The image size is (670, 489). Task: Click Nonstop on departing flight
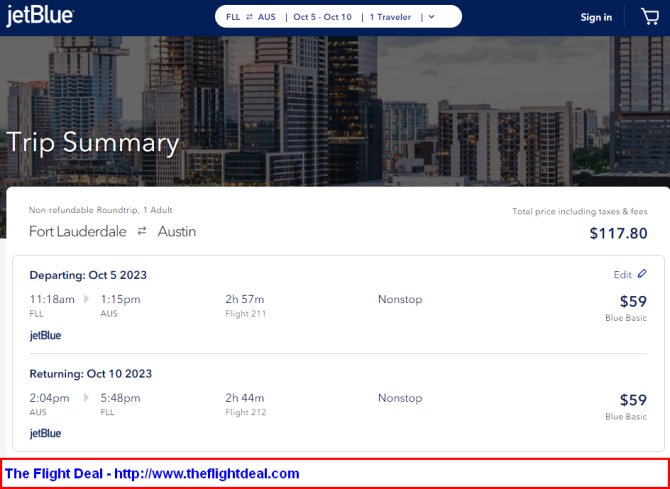400,299
